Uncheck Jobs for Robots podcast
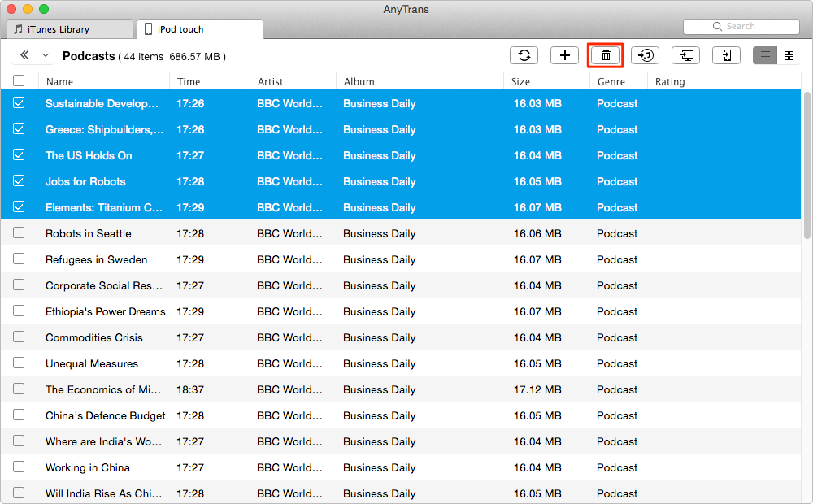 coord(19,180)
